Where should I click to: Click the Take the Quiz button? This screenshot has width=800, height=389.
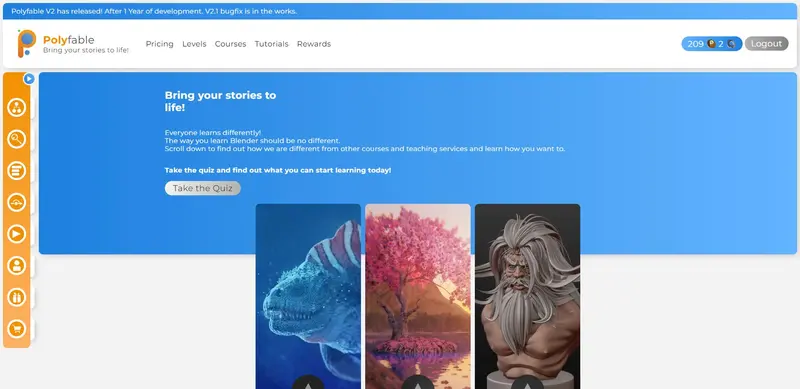[x=203, y=188]
